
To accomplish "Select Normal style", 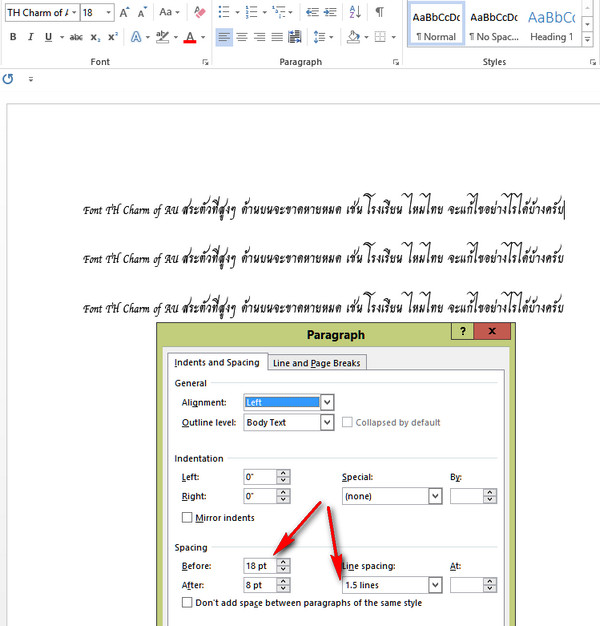I will click(436, 25).
